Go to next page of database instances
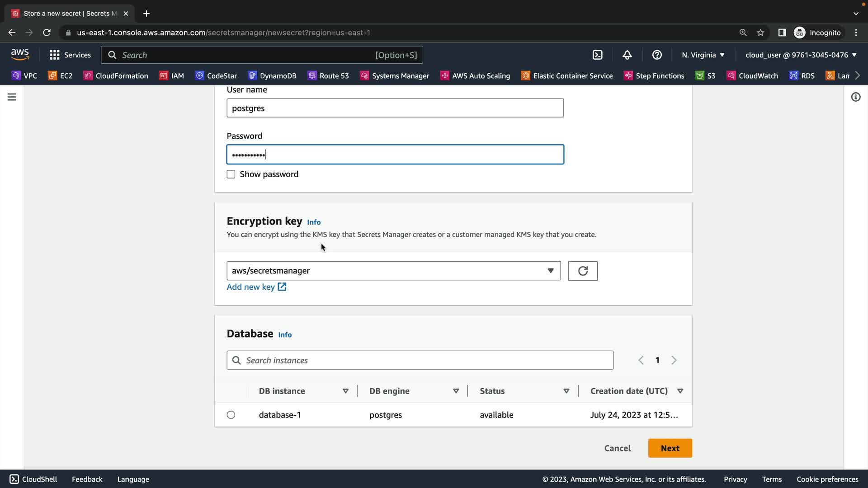 pos(674,360)
